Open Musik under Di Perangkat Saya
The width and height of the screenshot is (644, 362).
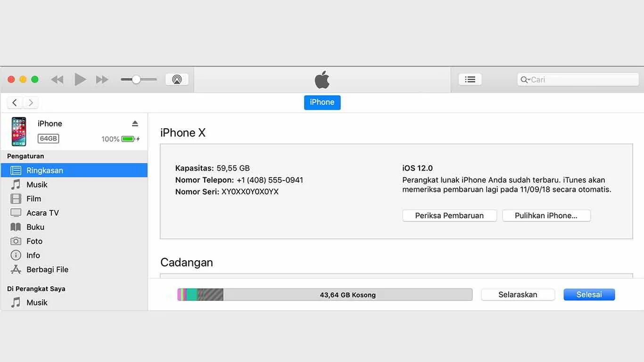(x=74, y=302)
